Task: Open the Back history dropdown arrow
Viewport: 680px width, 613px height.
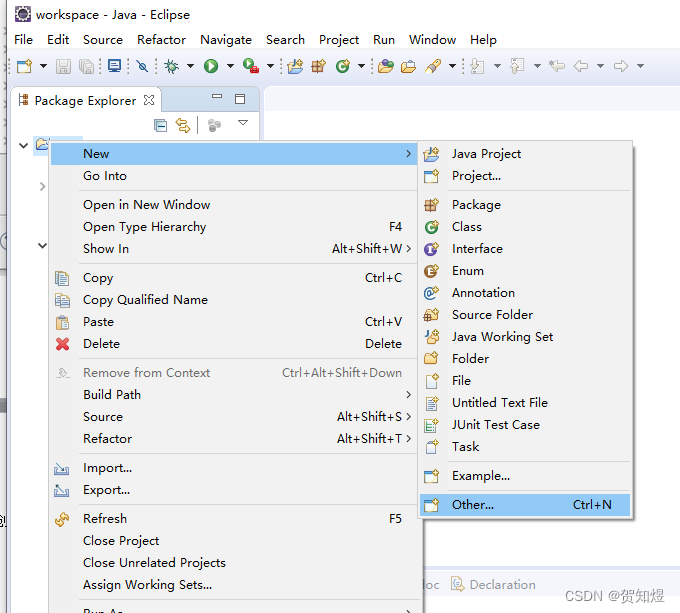Action: point(600,66)
